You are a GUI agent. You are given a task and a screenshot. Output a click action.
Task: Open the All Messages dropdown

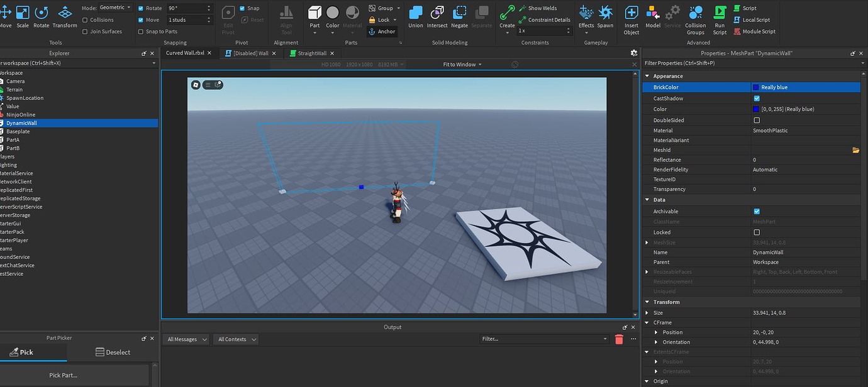pos(186,339)
